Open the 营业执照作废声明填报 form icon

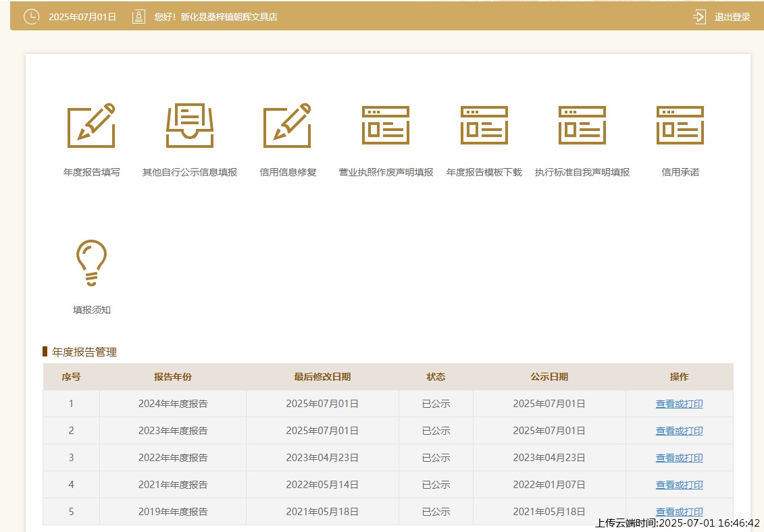click(386, 125)
